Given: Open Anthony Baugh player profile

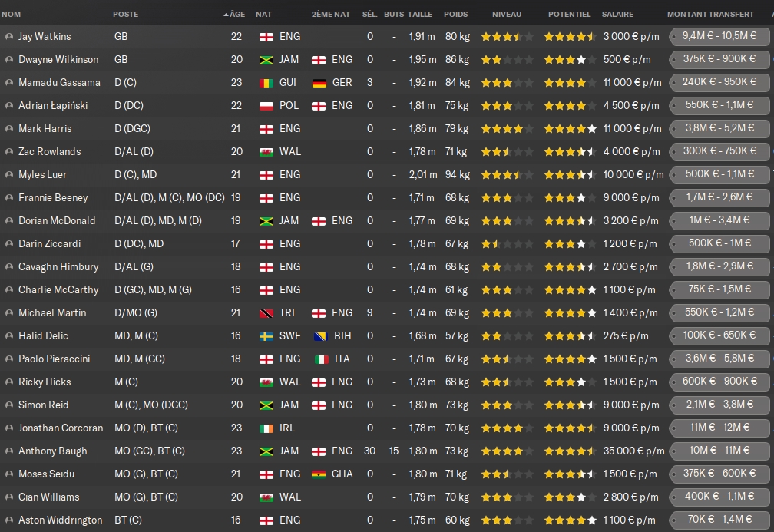Looking at the screenshot, I should click(x=52, y=451).
